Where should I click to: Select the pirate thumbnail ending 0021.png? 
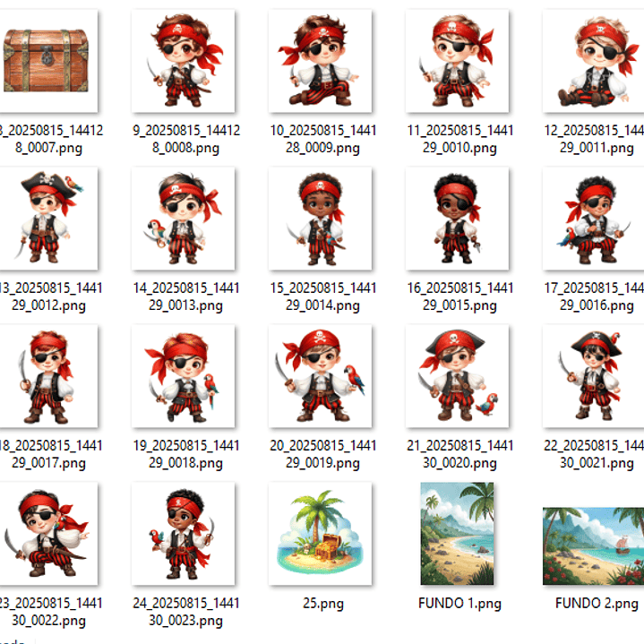pos(594,376)
